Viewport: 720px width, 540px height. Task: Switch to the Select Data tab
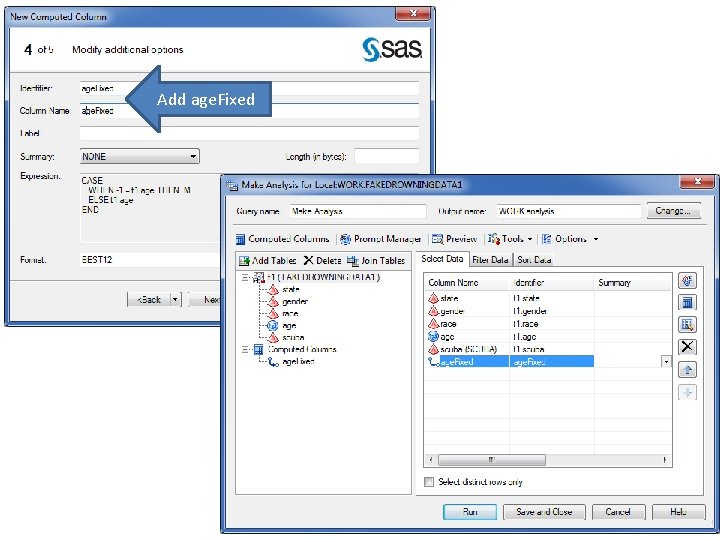(442, 259)
